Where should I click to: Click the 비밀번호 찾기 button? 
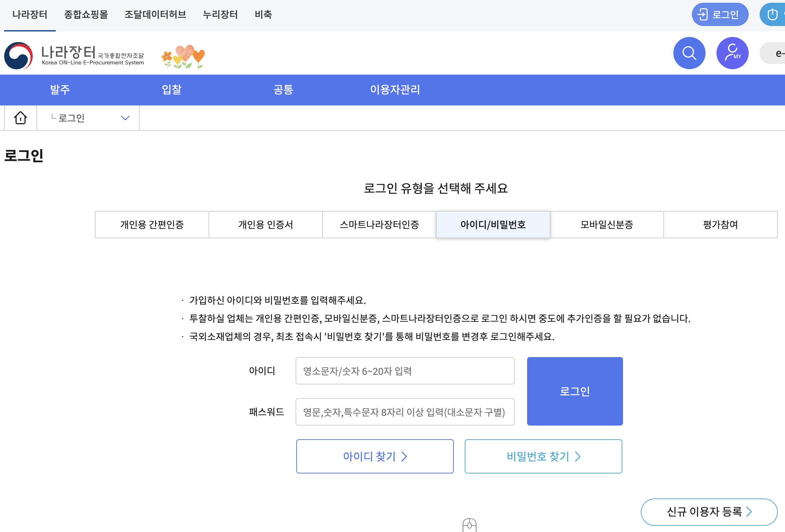pos(543,456)
